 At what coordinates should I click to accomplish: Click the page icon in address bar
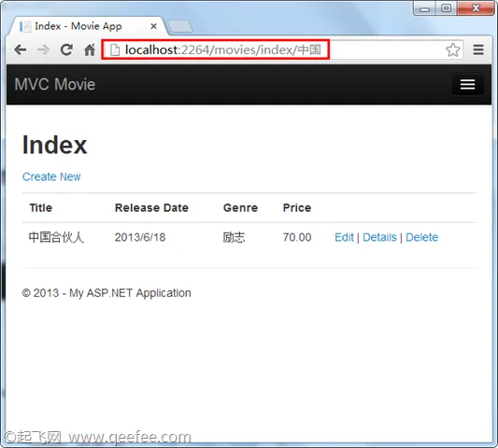(x=115, y=49)
